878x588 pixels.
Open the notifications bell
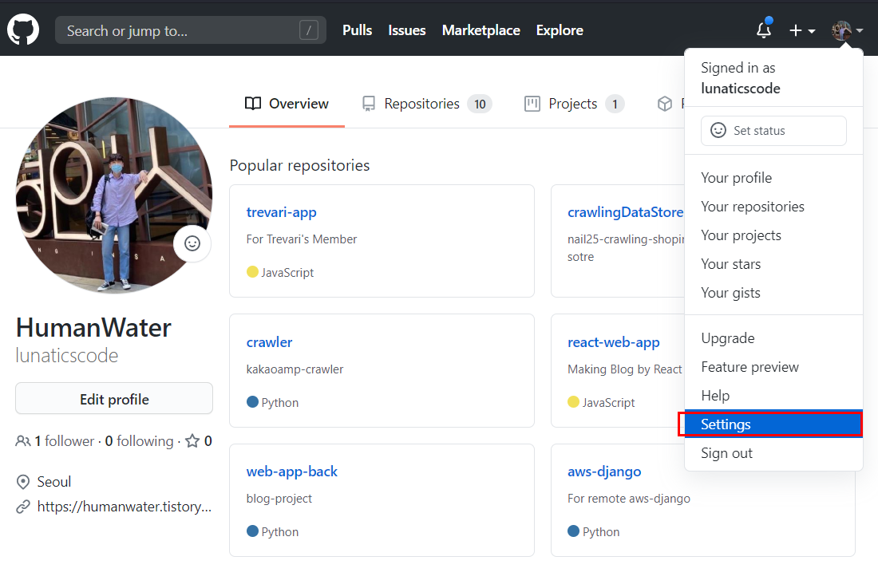click(765, 29)
